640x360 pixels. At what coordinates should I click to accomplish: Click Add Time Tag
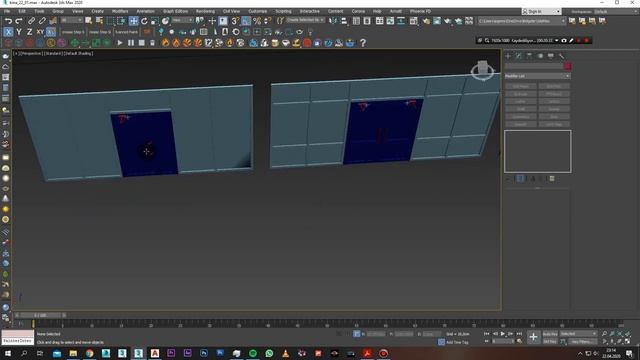point(457,342)
